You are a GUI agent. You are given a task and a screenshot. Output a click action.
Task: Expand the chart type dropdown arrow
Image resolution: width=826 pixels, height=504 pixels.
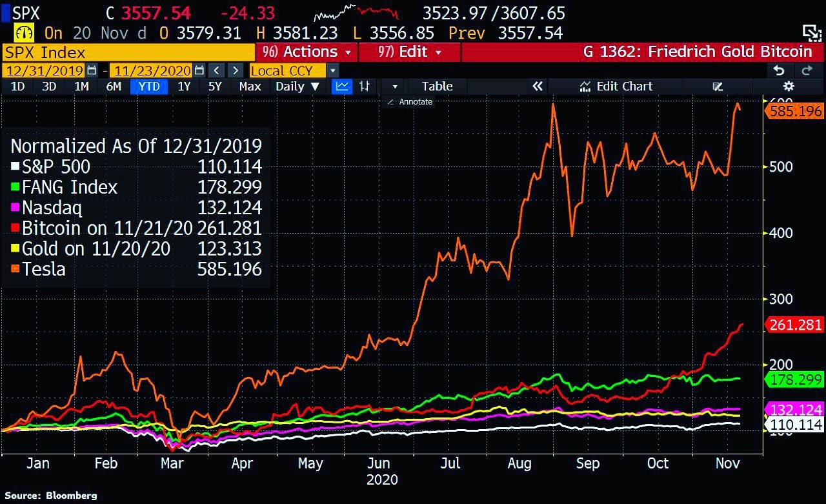[394, 86]
